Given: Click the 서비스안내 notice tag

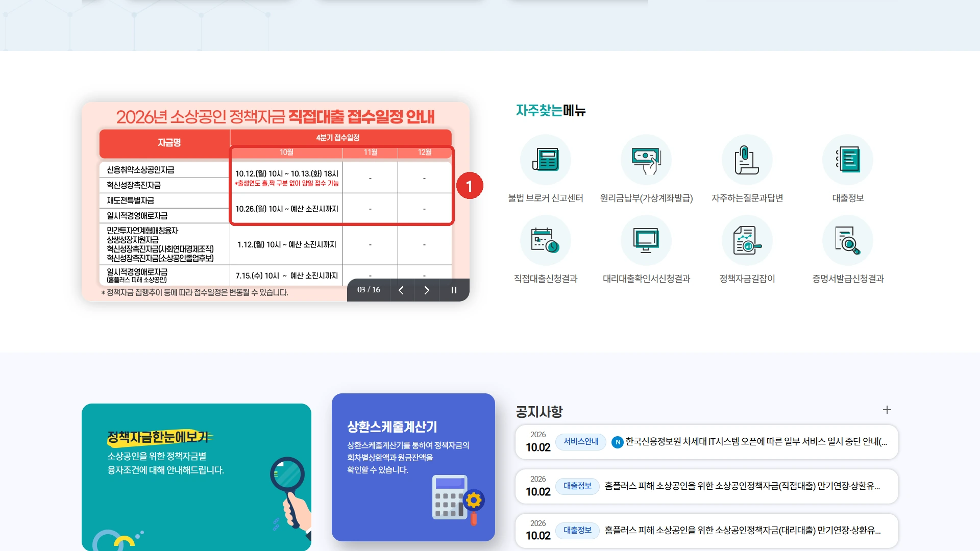Looking at the screenshot, I should 581,442.
